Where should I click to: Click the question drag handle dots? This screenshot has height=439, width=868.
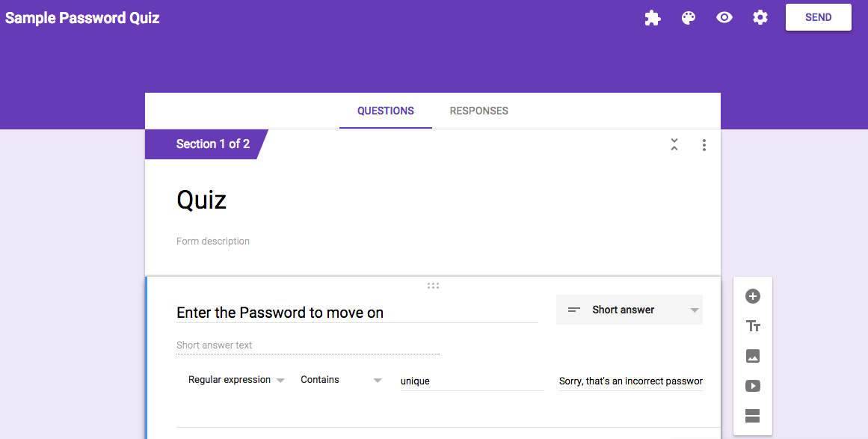pyautogui.click(x=433, y=286)
